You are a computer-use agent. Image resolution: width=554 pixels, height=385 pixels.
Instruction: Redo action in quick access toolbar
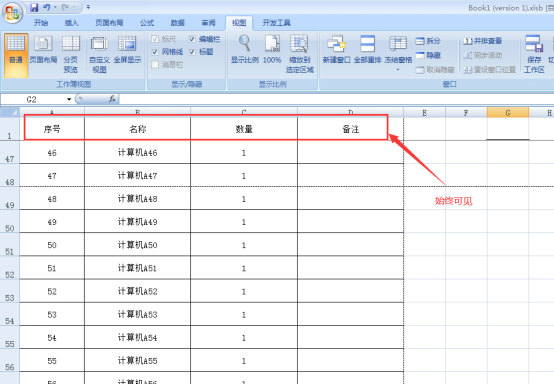point(65,7)
